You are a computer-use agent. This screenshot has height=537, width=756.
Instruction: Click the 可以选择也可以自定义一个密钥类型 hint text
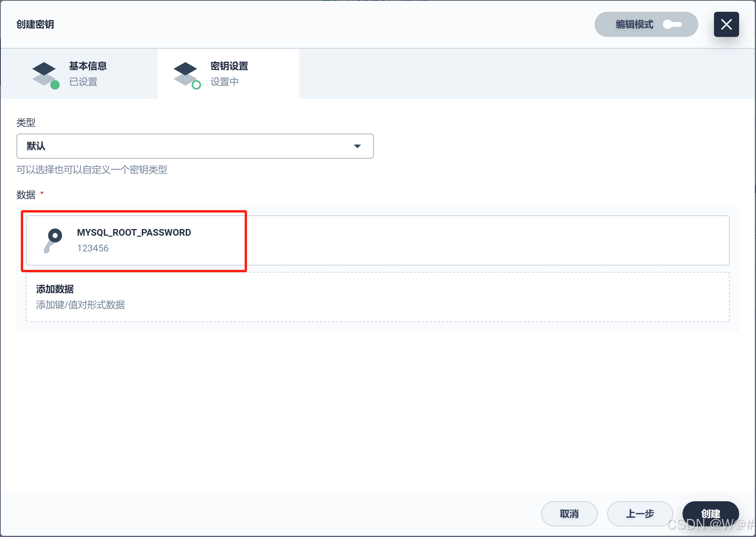tap(92, 170)
